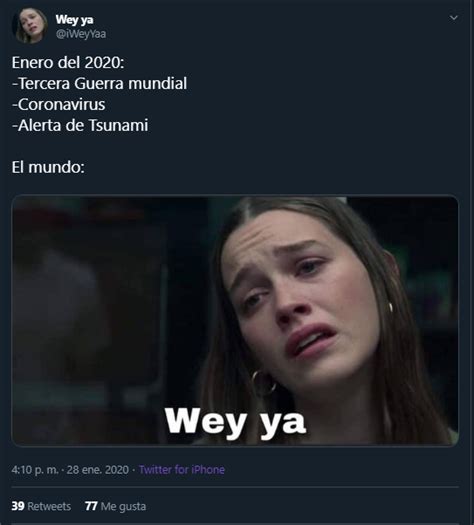Click the 'Enero del 2020:' text line
This screenshot has height=525, width=474.
(x=68, y=62)
